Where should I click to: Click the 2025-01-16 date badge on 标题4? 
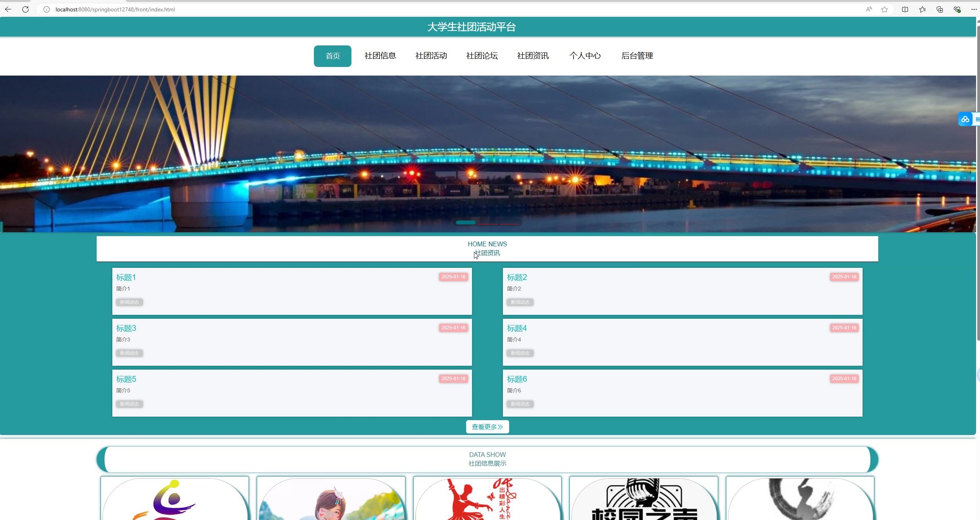click(x=844, y=328)
